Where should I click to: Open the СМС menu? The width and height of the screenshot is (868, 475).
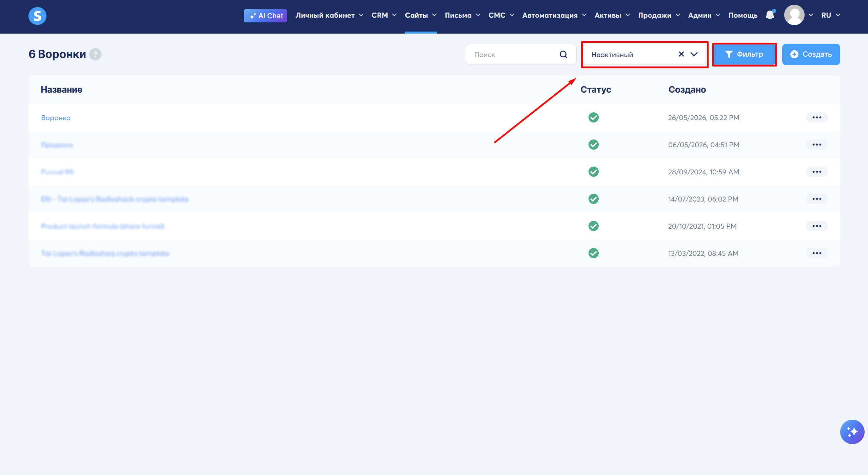point(501,15)
